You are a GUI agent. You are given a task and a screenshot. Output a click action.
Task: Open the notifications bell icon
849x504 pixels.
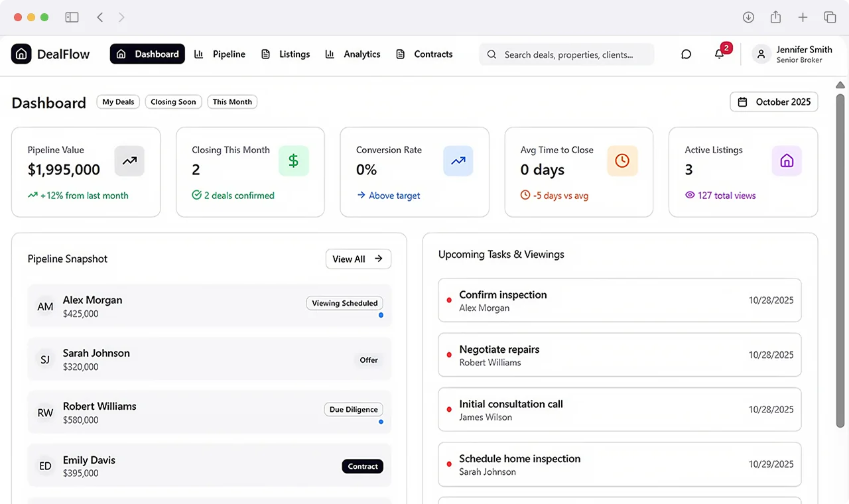[719, 54]
